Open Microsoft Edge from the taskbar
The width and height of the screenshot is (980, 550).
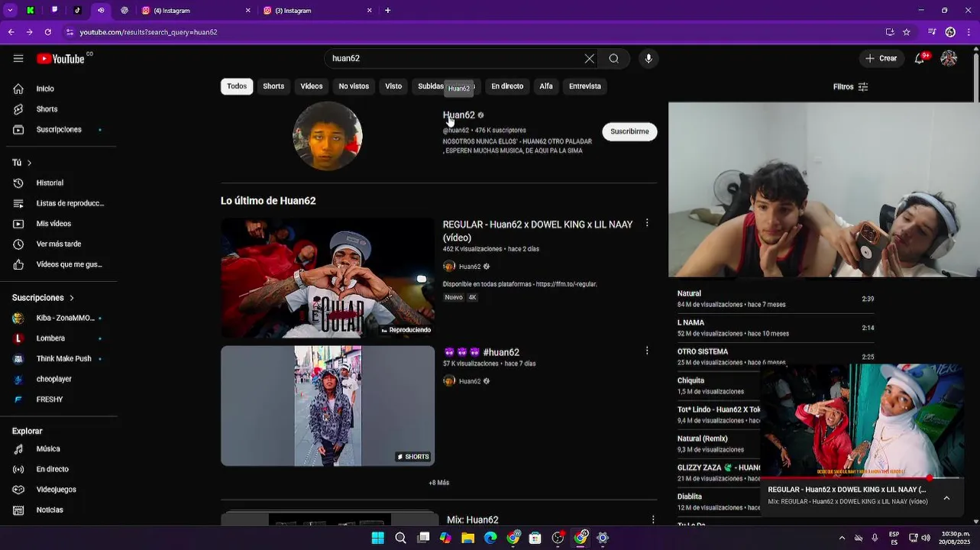click(490, 538)
